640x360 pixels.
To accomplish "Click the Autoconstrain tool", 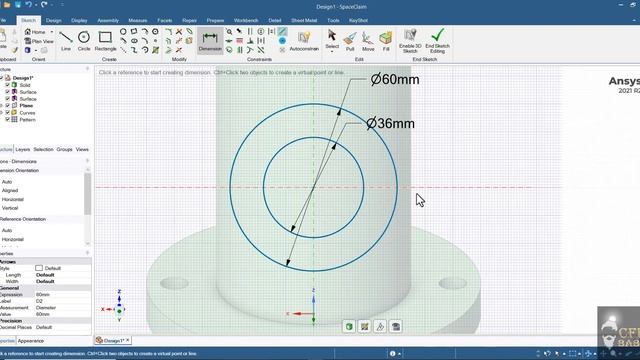I will pos(304,41).
